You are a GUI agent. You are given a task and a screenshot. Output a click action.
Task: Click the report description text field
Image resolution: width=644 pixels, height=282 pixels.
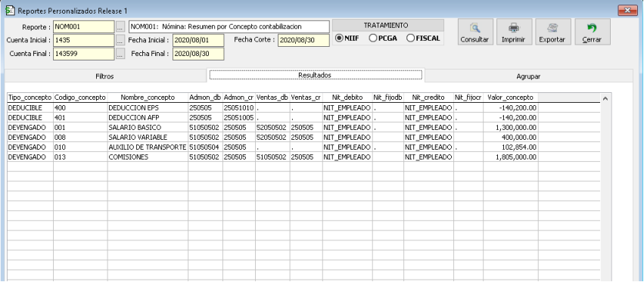[229, 26]
